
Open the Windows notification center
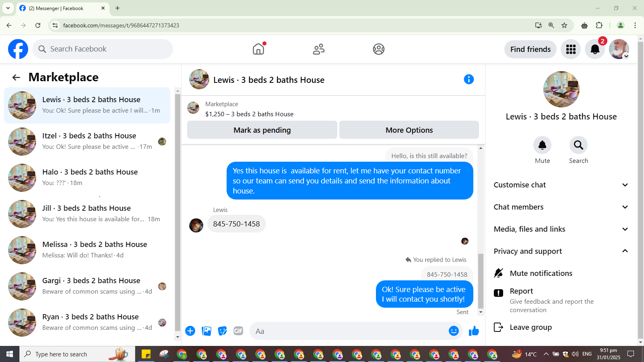[631, 354]
